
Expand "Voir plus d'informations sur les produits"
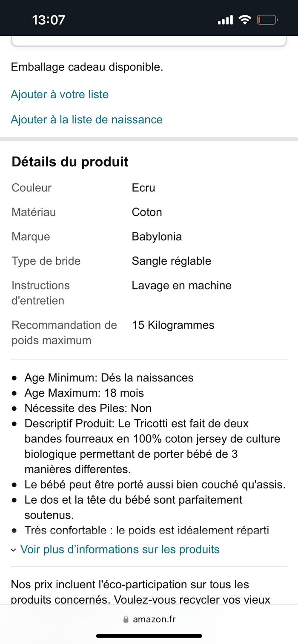(120, 549)
